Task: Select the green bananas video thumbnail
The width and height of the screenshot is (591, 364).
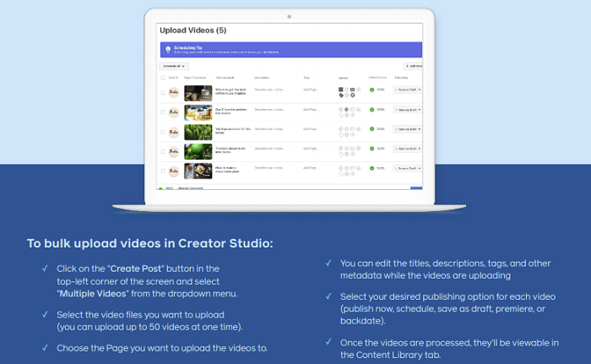Action: coord(198,132)
